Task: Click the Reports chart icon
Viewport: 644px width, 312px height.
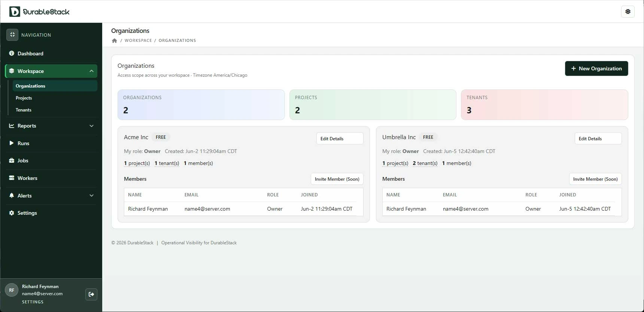Action: pos(12,126)
